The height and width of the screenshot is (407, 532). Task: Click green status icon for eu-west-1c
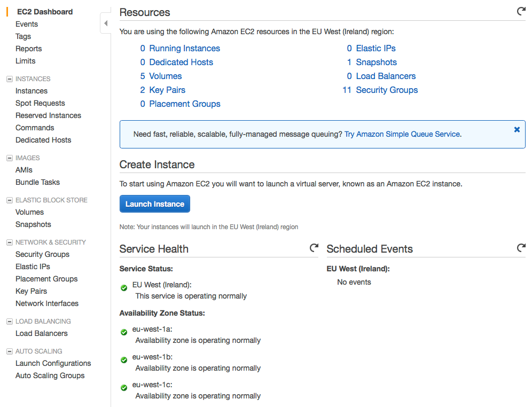(124, 388)
